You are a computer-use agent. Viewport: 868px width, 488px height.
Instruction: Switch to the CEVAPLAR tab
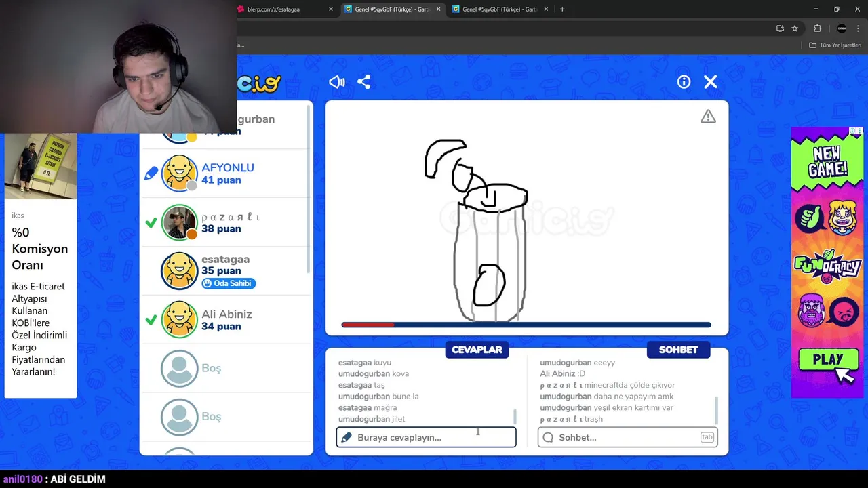click(477, 350)
